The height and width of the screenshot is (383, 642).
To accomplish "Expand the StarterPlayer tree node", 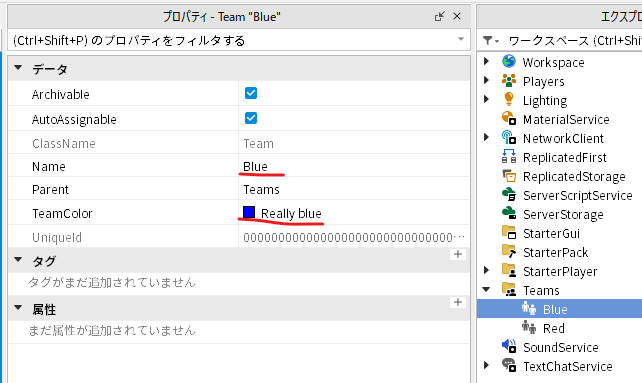I will (486, 270).
